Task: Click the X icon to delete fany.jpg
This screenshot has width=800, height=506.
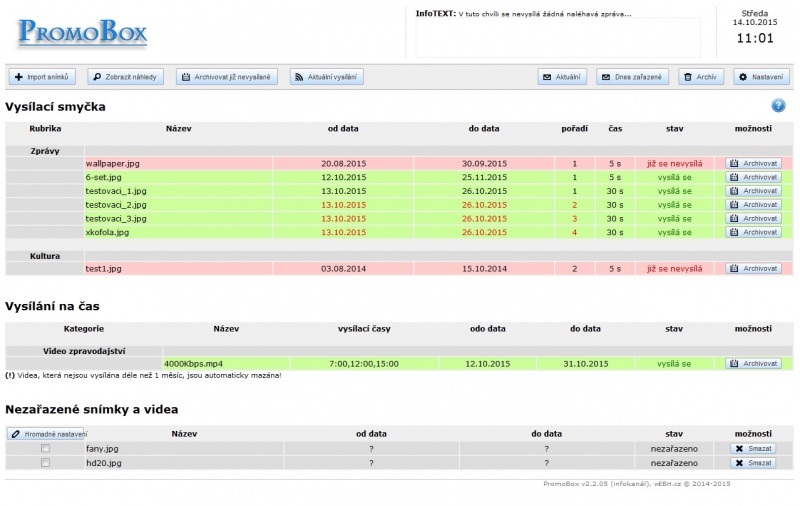Action: (x=739, y=449)
